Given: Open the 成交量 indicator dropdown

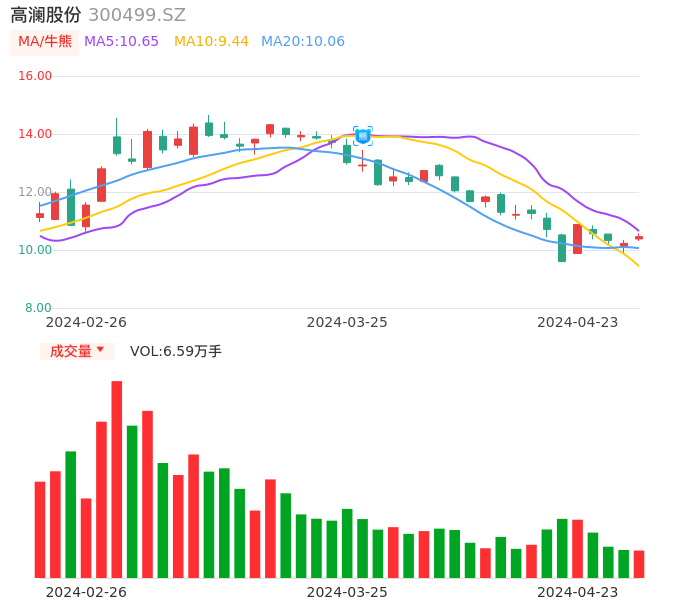Looking at the screenshot, I should click(77, 351).
